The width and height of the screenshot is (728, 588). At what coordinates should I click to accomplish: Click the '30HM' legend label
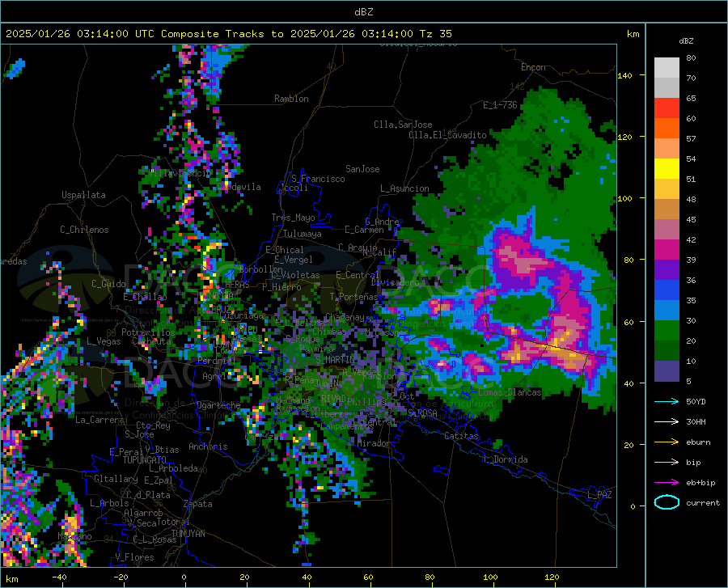coord(696,422)
